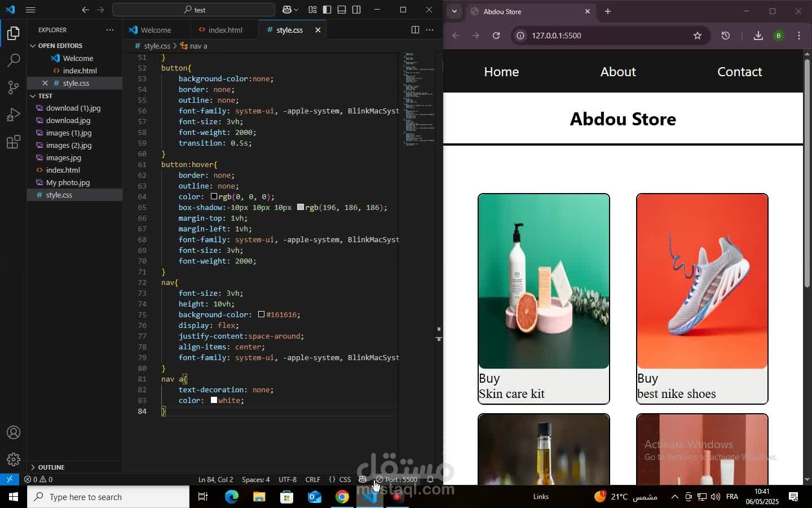
Task: Click the Contact link in the webpage nav
Action: 739,72
